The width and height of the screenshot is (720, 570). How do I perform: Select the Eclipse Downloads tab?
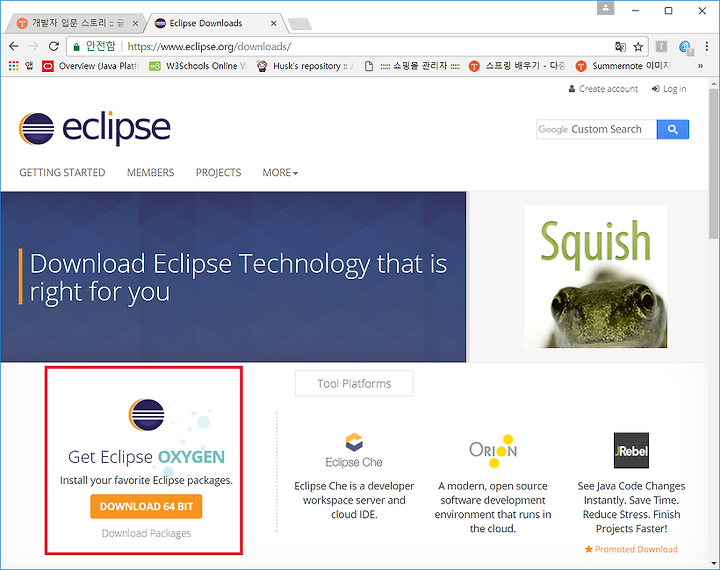point(216,23)
